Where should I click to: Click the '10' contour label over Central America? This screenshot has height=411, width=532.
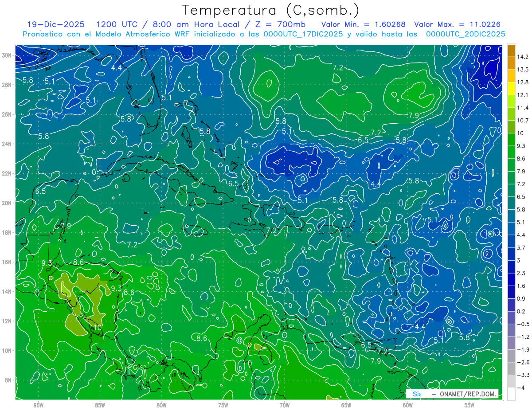98,327
